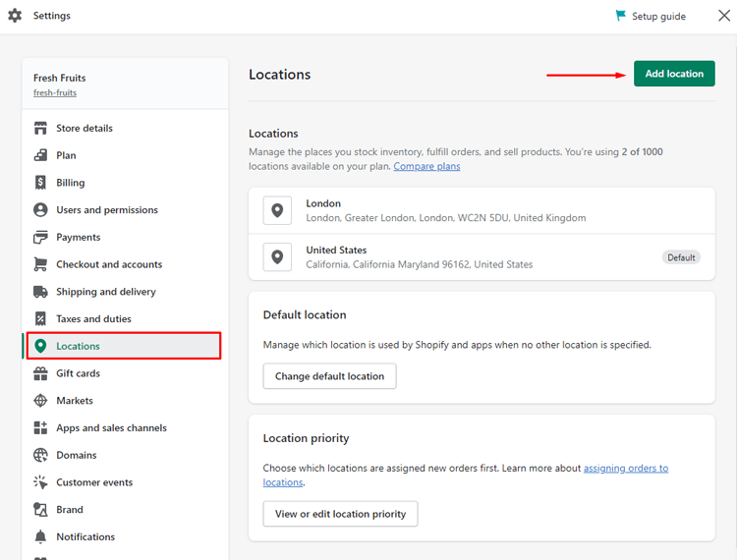Click London address line WC2N 5DU
This screenshot has height=560, width=737.
[446, 217]
